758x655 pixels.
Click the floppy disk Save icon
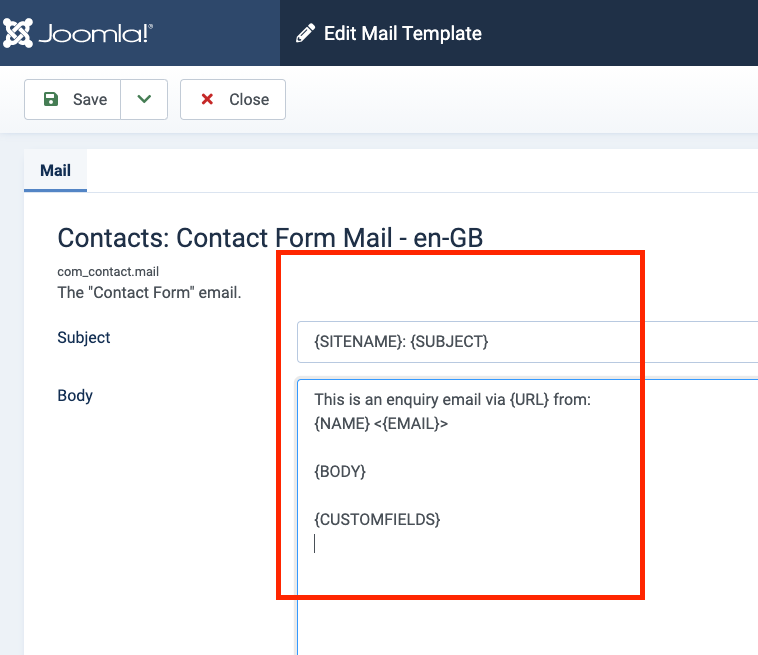point(51,99)
